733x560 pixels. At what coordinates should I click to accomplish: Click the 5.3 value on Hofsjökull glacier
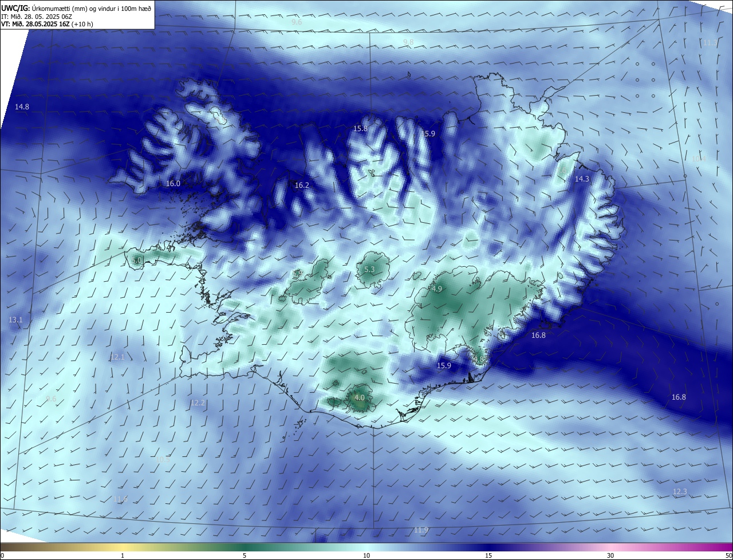(369, 270)
